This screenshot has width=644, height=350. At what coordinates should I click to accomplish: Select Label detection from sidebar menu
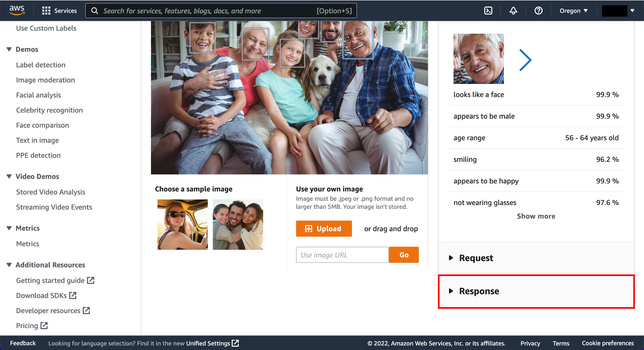pos(41,65)
